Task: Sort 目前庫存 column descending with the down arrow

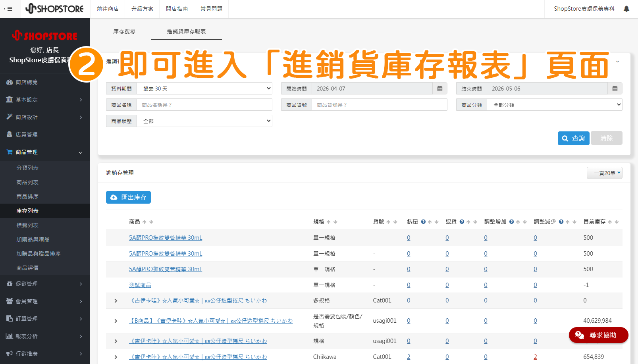Action: (x=617, y=222)
